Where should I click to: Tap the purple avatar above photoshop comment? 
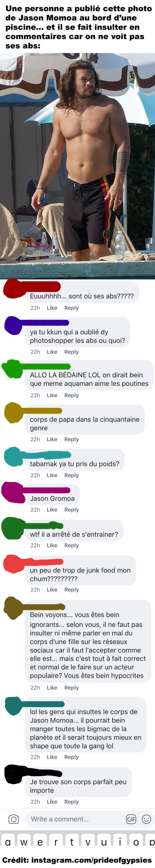[x=13, y=325]
